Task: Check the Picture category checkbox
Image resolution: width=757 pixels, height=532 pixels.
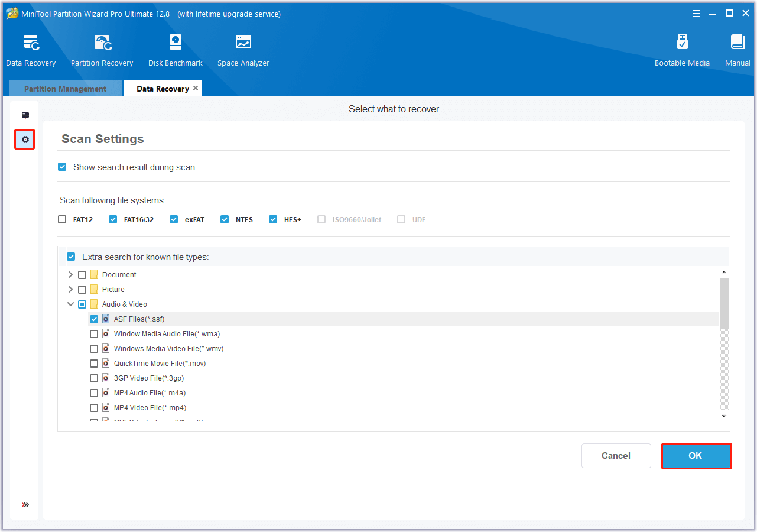Action: (x=82, y=289)
